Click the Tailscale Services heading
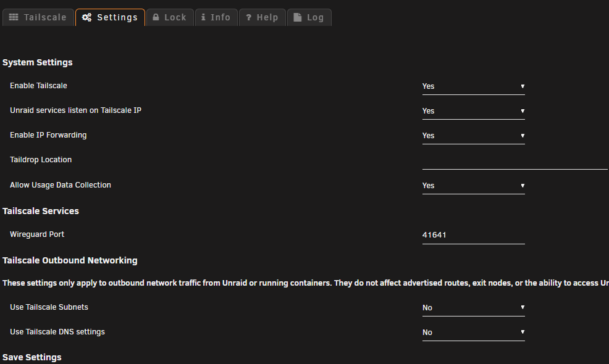609x364 pixels. [x=41, y=211]
